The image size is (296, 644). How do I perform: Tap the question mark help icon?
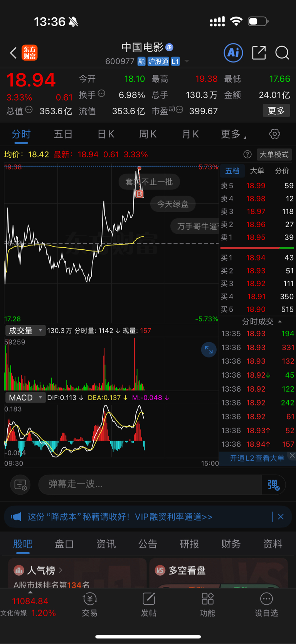coord(247,154)
